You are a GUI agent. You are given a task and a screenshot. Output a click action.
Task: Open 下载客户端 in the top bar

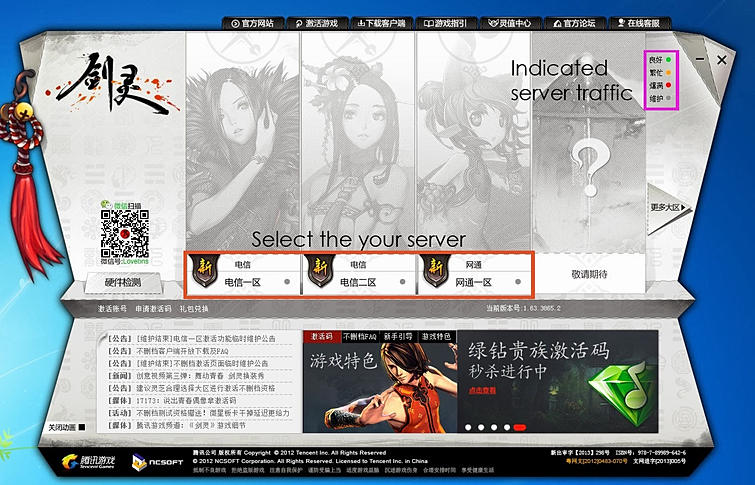pyautogui.click(x=381, y=23)
